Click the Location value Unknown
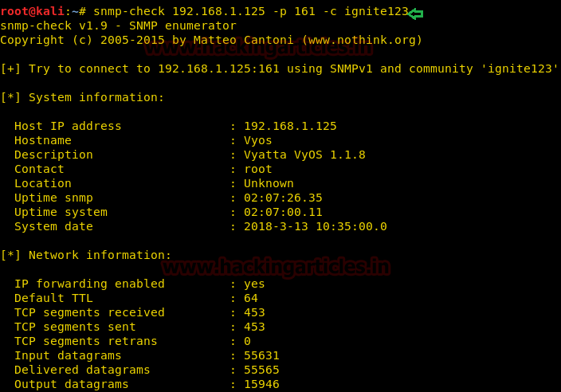 pyautogui.click(x=269, y=183)
